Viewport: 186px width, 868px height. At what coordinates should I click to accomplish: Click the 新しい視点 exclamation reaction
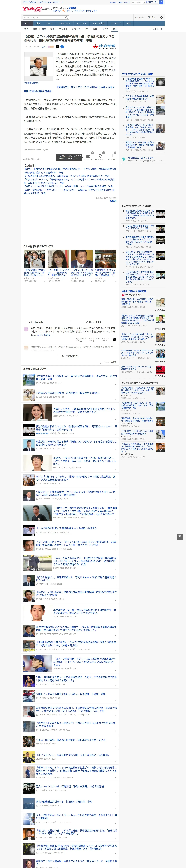point(112,157)
